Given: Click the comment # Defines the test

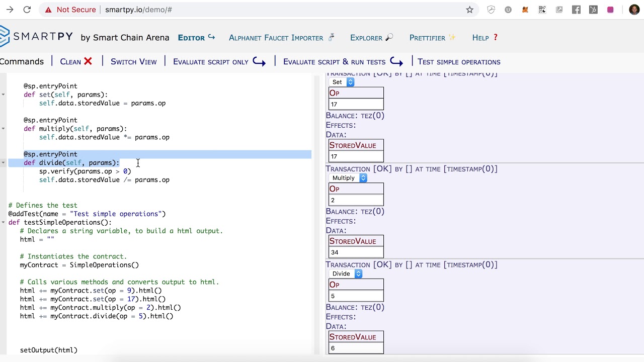Looking at the screenshot, I should 43,205.
